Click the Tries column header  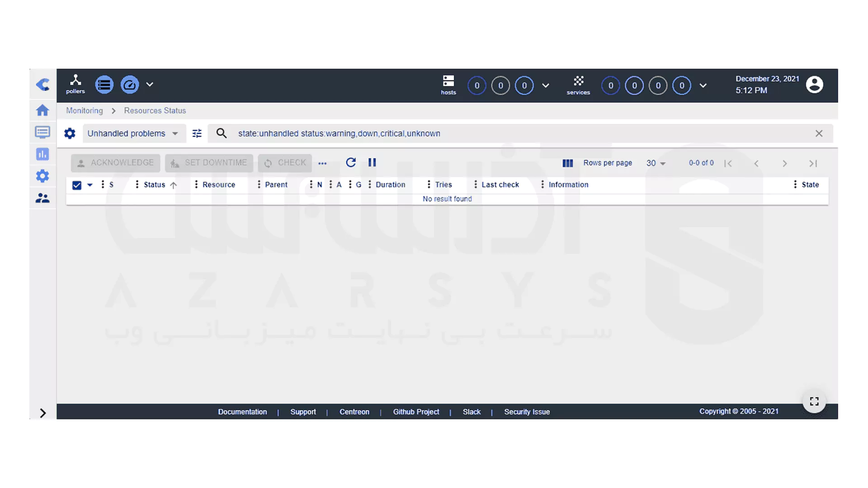(x=443, y=185)
